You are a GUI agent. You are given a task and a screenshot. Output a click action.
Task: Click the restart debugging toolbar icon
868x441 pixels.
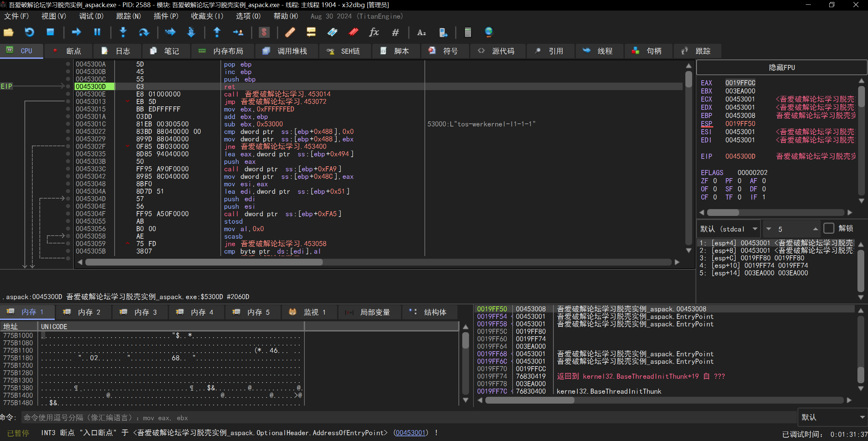pyautogui.click(x=30, y=32)
